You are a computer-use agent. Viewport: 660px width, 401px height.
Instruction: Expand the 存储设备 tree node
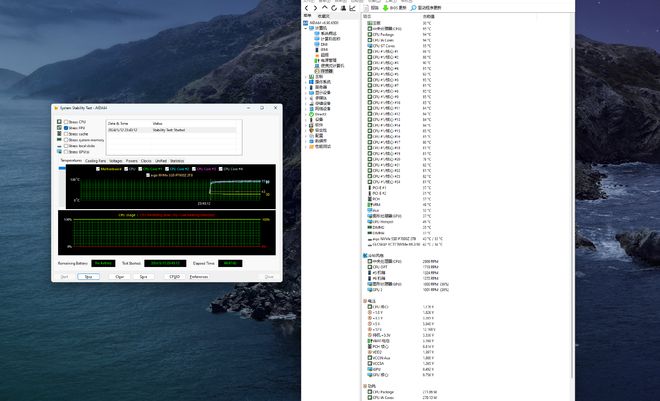coord(306,104)
